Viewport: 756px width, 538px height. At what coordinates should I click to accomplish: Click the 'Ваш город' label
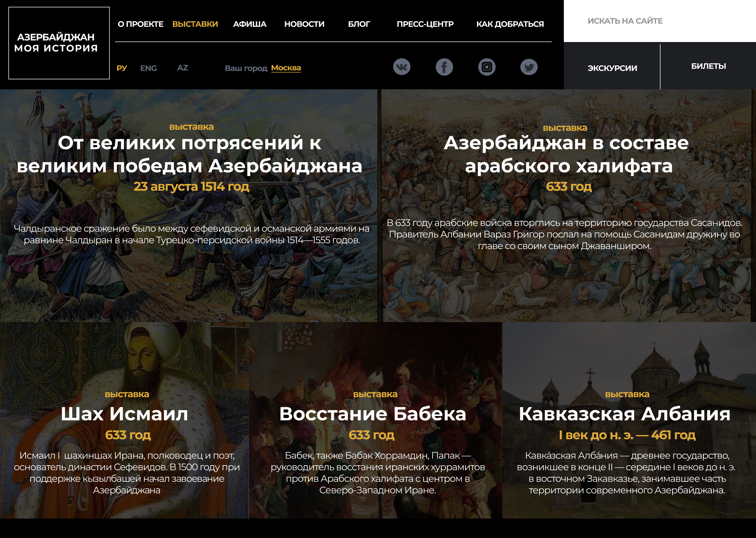click(x=246, y=68)
